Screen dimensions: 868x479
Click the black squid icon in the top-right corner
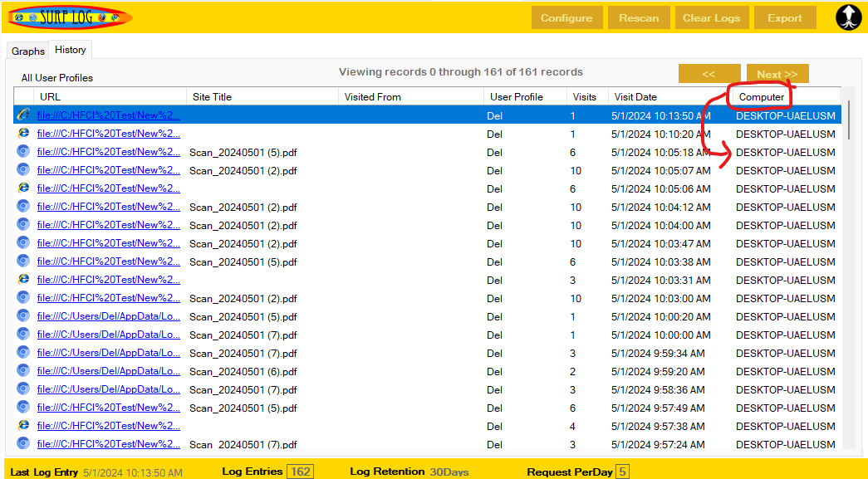tap(848, 17)
